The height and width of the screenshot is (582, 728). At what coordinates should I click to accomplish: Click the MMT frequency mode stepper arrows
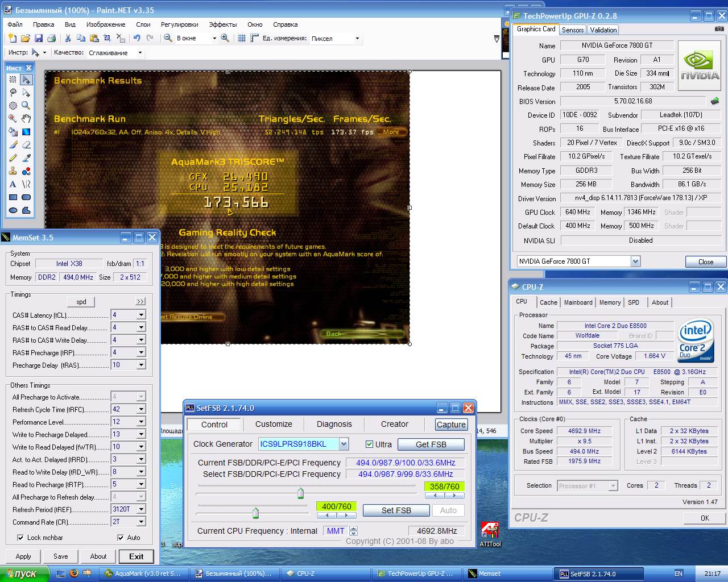(353, 531)
